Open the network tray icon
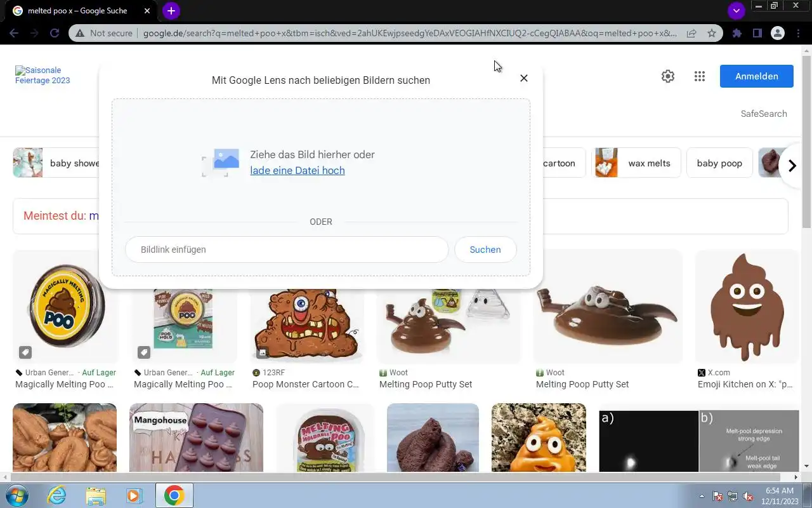The width and height of the screenshot is (812, 508). coord(733,496)
